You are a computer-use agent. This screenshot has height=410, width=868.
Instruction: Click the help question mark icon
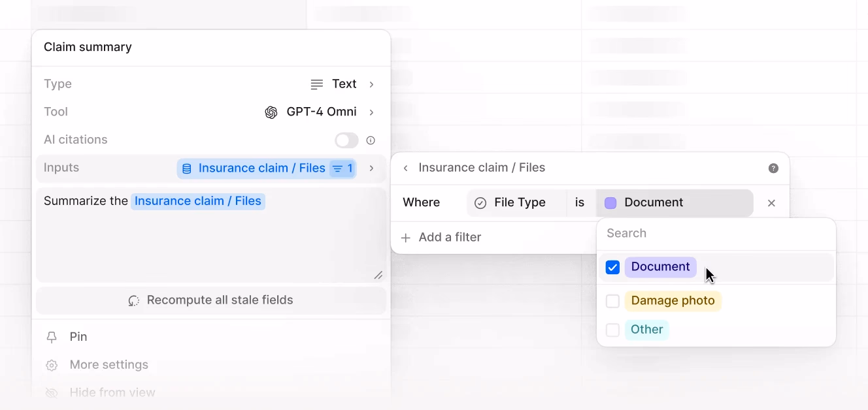tap(773, 168)
